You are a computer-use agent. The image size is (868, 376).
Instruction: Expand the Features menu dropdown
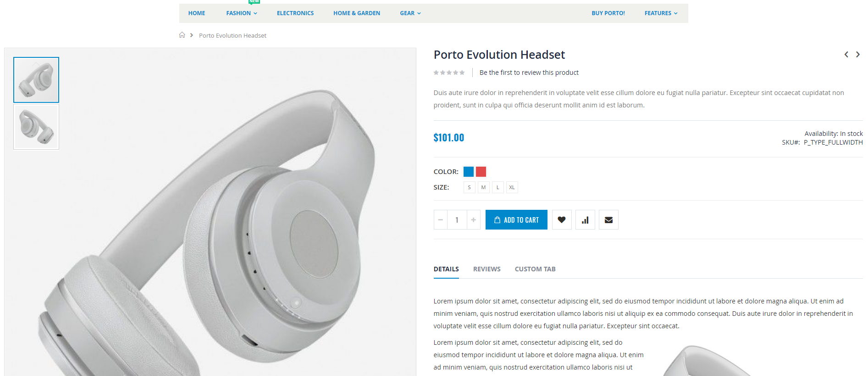tap(661, 13)
